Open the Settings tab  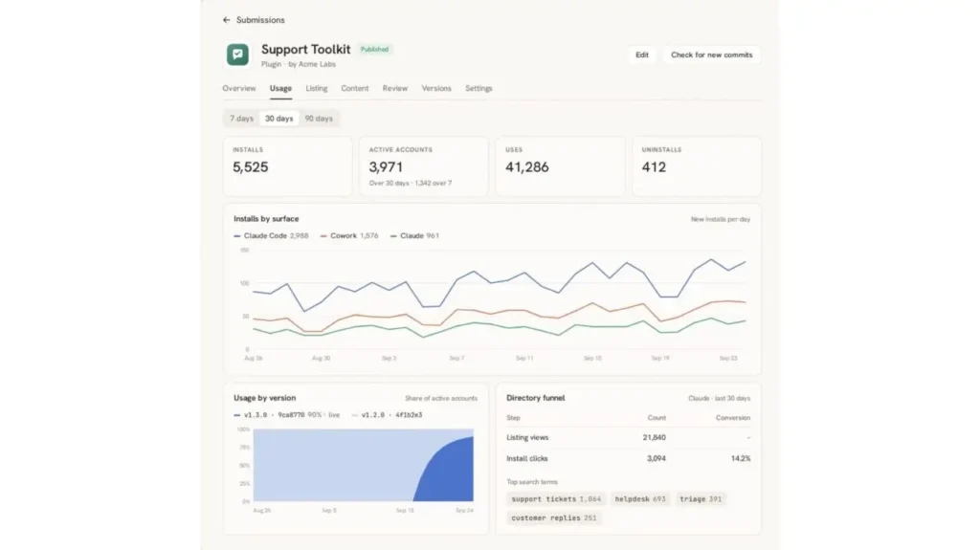479,88
